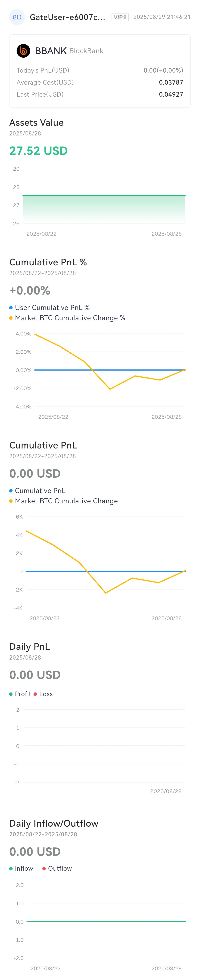200x980 pixels.
Task: Click the VIP2 level badge
Action: point(120,17)
